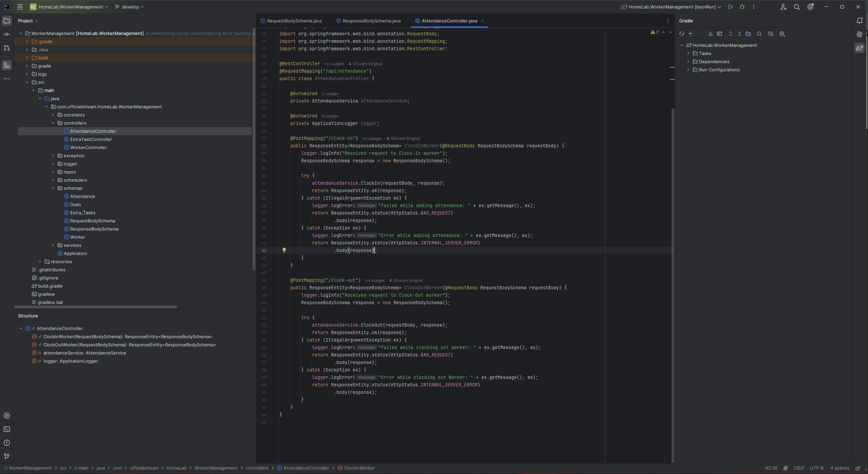
Task: Switch to RequestBodySchema.java tab
Action: coord(291,21)
